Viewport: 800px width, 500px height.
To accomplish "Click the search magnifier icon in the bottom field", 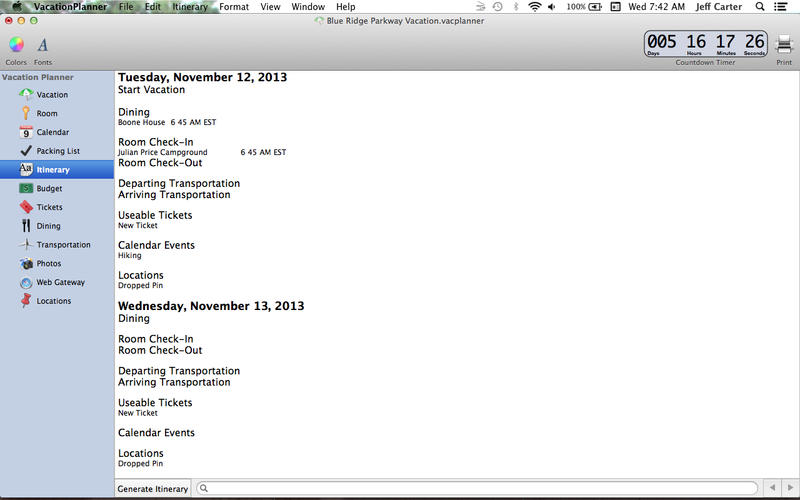I will coord(204,488).
